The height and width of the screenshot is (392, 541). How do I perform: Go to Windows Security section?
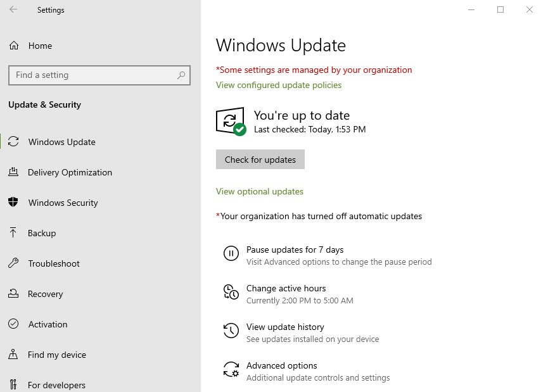coord(63,203)
